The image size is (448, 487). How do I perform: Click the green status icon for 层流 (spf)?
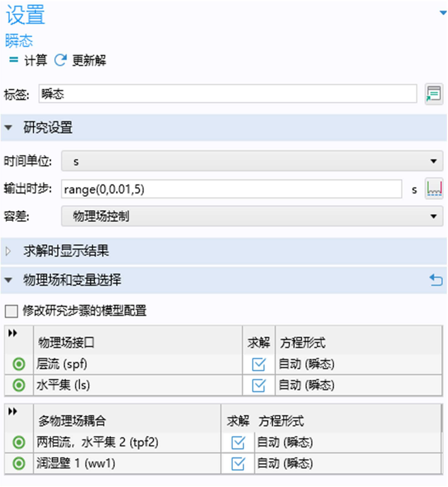tap(19, 364)
